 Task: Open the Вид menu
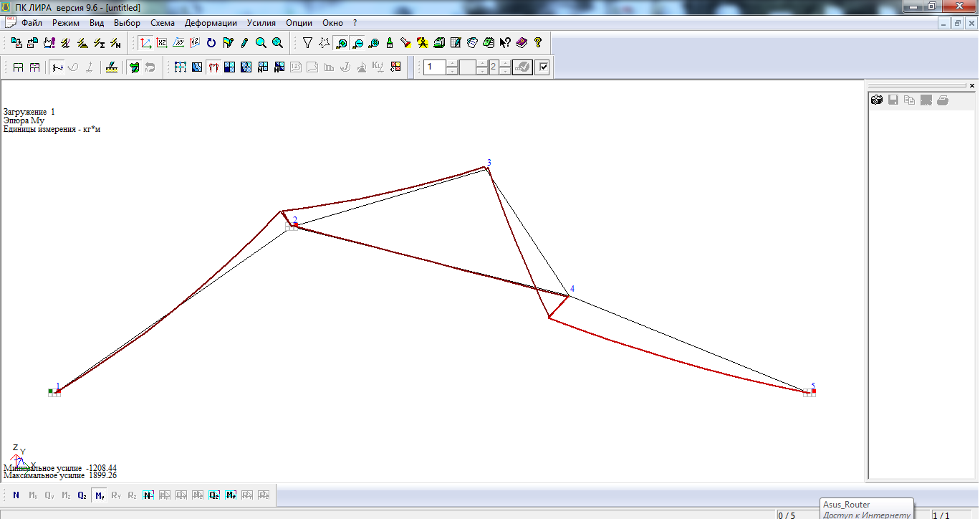coord(97,23)
